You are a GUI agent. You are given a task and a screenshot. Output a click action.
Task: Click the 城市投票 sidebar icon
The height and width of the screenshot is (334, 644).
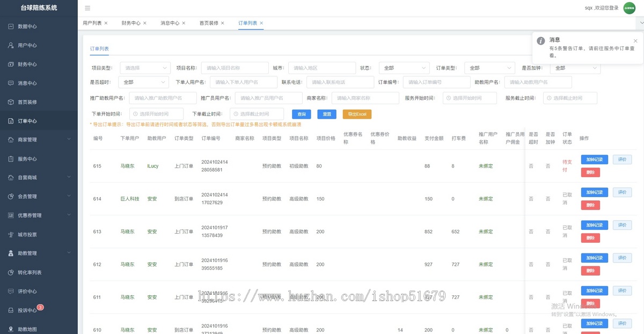click(11, 235)
